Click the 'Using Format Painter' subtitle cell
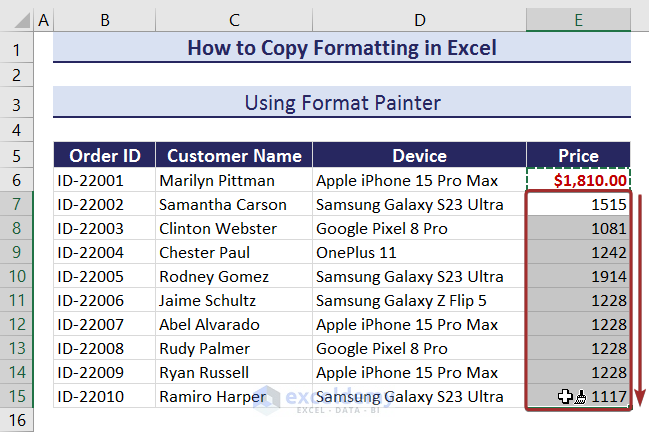This screenshot has height=432, width=649. [x=341, y=102]
